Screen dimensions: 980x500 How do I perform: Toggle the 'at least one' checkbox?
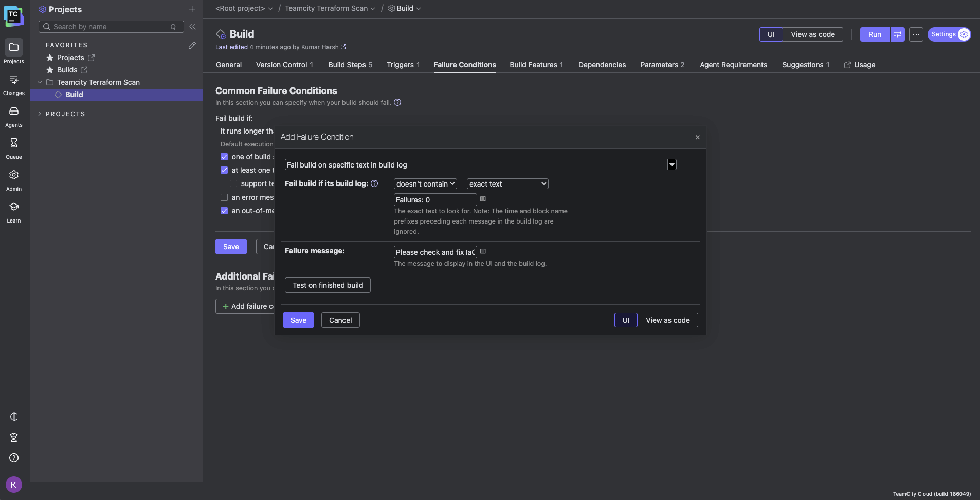pos(224,170)
